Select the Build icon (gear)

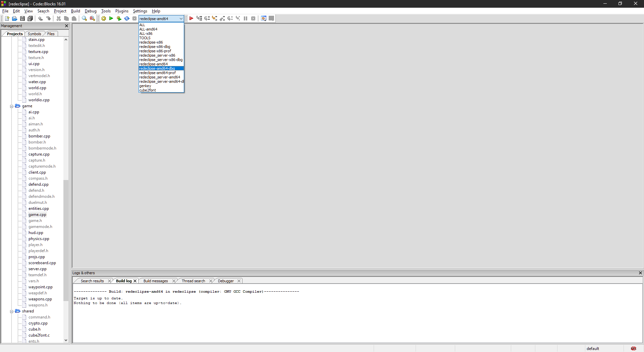pyautogui.click(x=104, y=18)
